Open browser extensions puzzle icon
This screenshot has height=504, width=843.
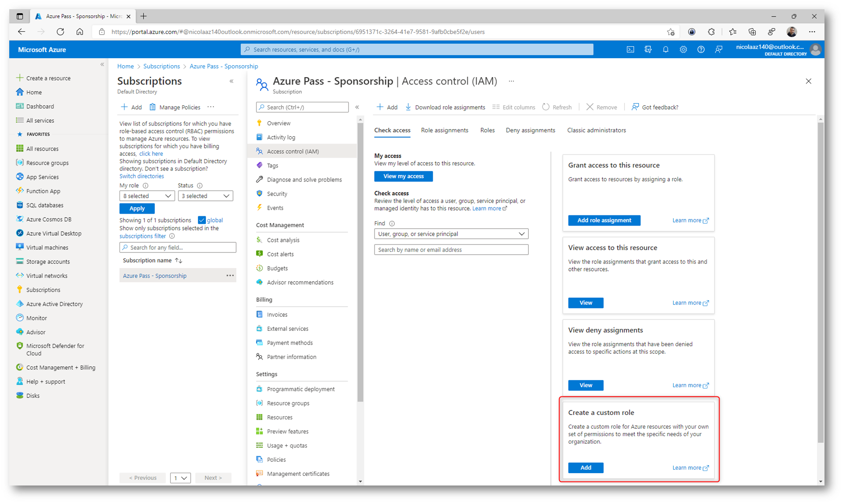711,32
